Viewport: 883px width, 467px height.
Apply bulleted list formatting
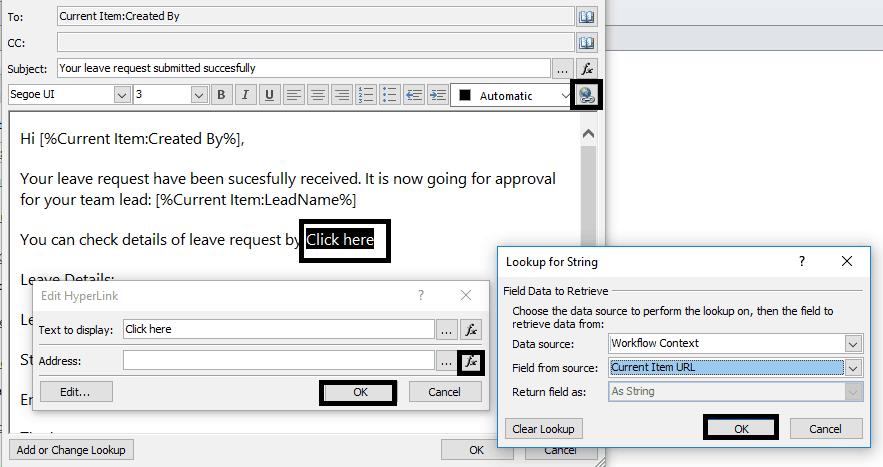point(390,95)
